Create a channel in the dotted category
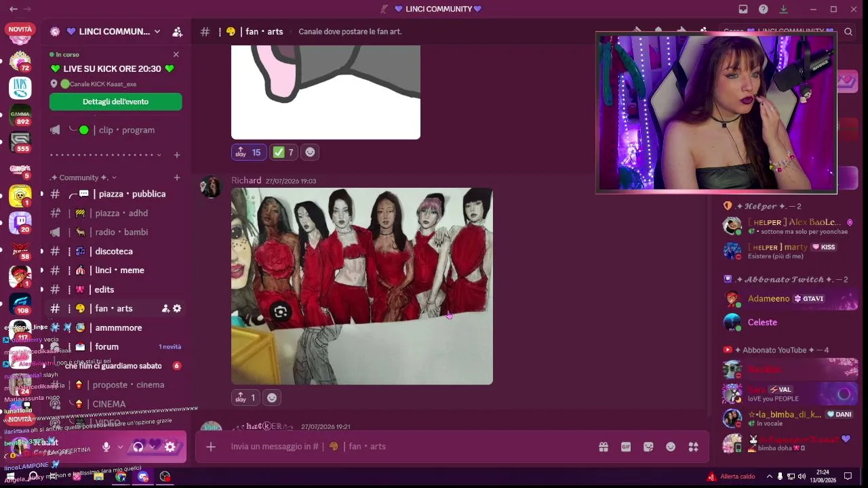Viewport: 868px width, 488px height. coord(177,155)
